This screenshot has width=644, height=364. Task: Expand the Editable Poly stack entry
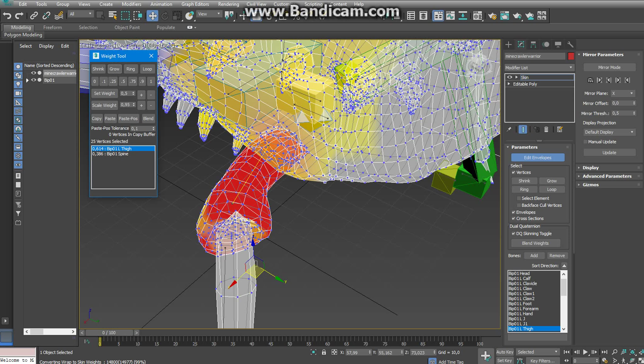[x=509, y=84]
